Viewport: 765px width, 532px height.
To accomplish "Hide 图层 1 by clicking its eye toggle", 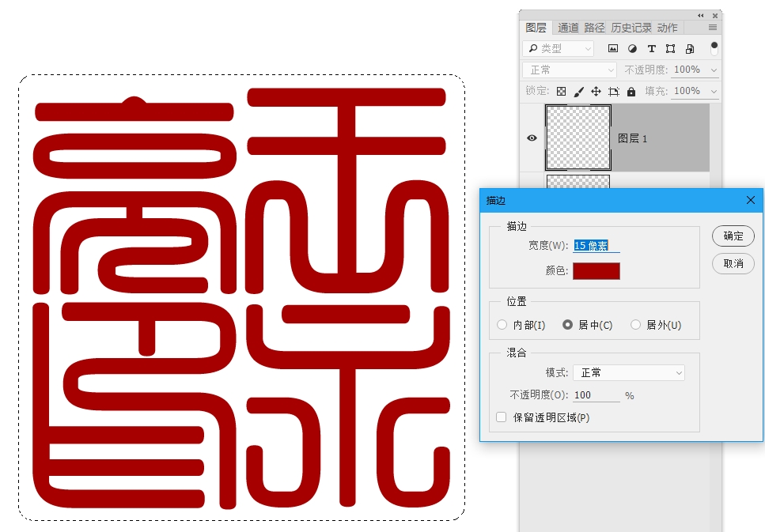I will 530,137.
